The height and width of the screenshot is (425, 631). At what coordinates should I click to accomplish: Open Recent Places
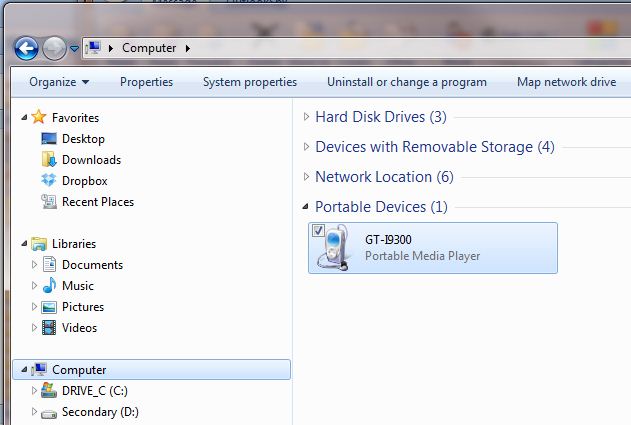(98, 202)
